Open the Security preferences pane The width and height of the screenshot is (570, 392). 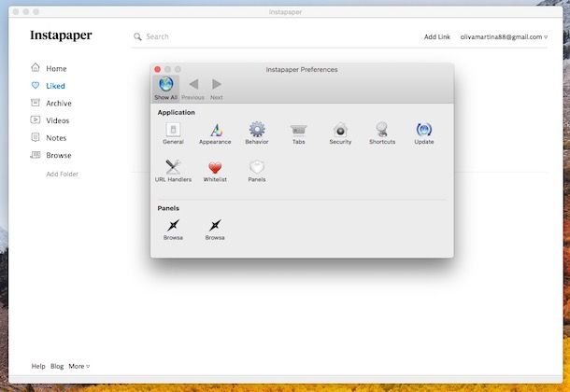click(x=340, y=133)
